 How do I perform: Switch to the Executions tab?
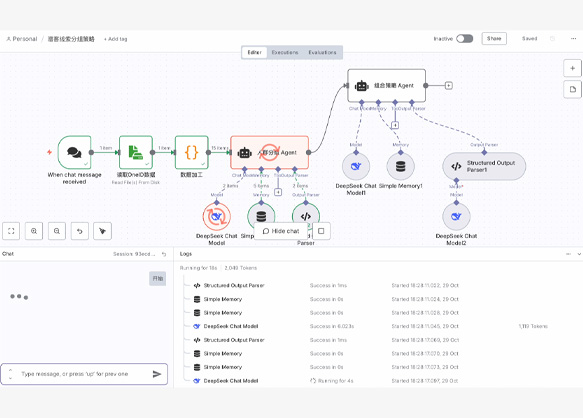tap(285, 52)
